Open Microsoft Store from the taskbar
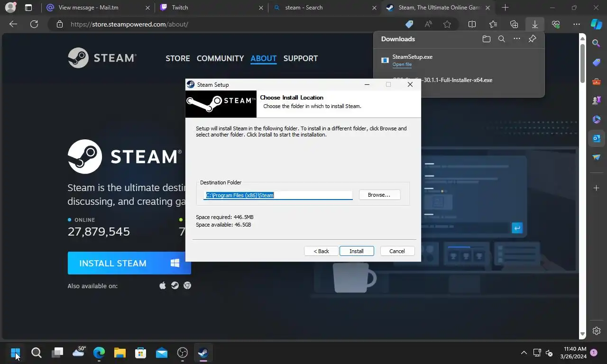Screen dimensions: 607x364 tap(141, 353)
